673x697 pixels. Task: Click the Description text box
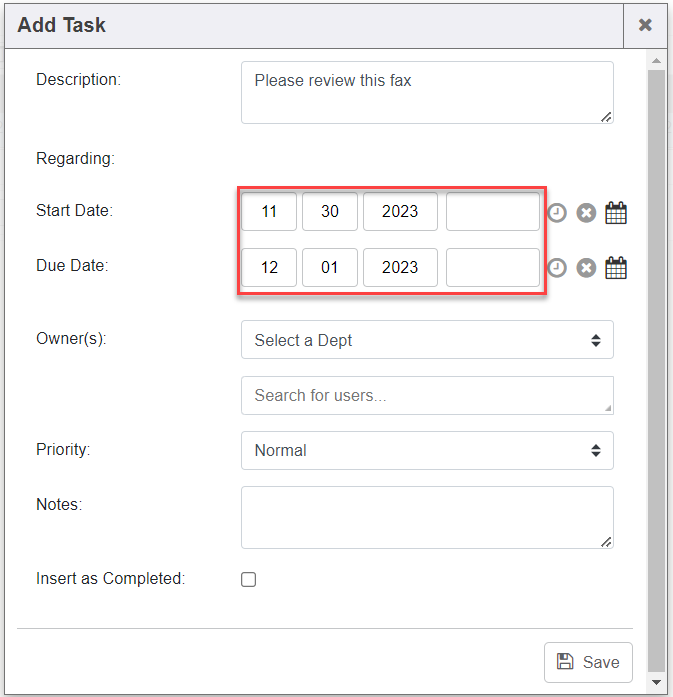coord(427,92)
